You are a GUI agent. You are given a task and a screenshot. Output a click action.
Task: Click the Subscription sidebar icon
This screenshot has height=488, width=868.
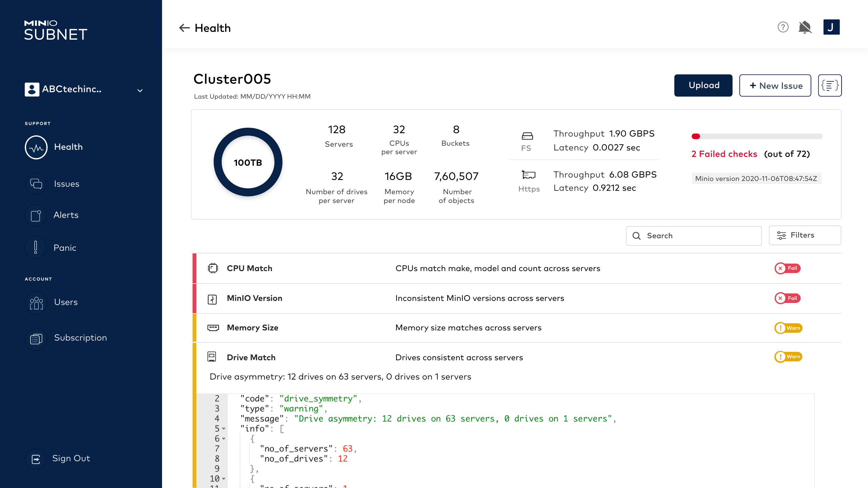(x=36, y=339)
